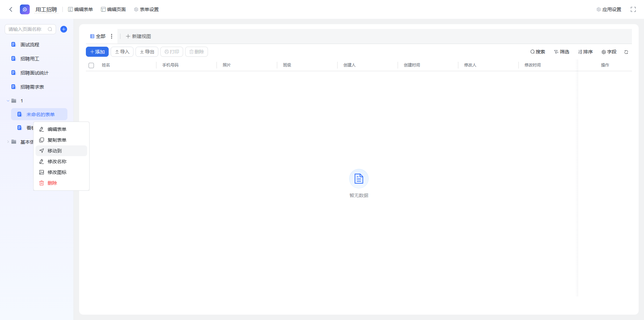Toggle the select-all checkbox in table header

[x=91, y=65]
